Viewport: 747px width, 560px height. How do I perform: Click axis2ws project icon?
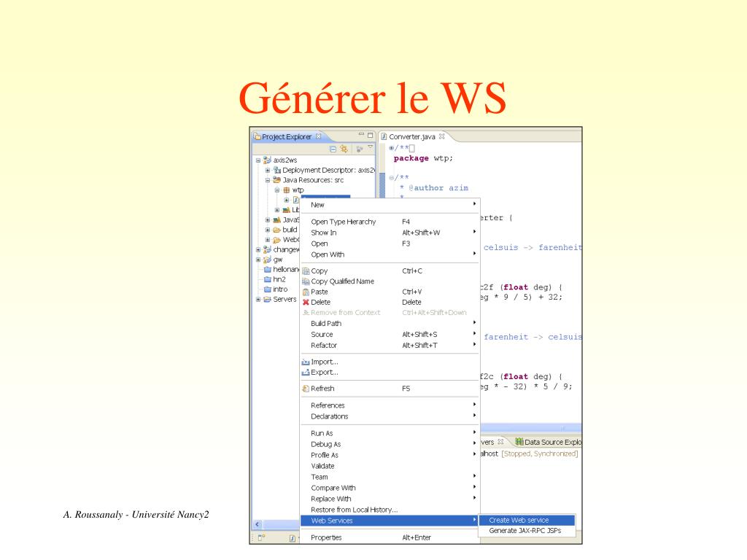(267, 160)
